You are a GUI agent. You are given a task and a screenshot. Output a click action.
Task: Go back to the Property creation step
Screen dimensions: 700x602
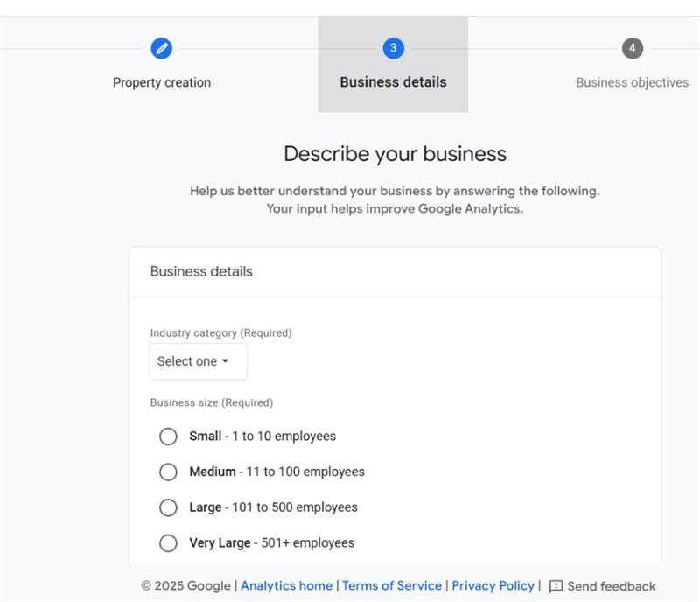tap(160, 81)
